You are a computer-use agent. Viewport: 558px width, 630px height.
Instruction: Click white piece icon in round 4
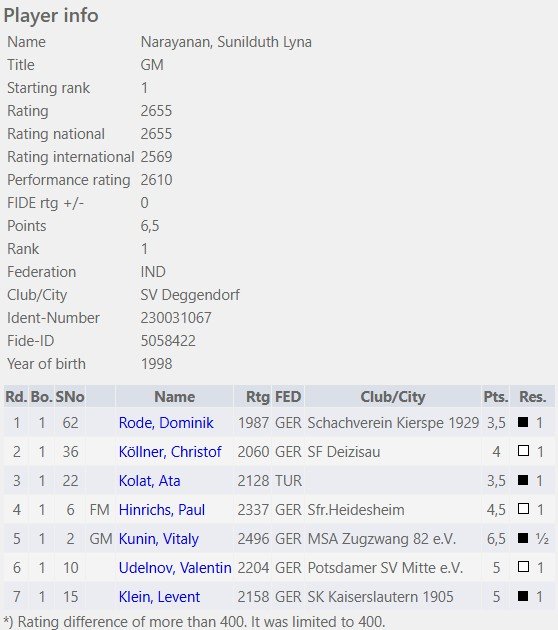523,509
